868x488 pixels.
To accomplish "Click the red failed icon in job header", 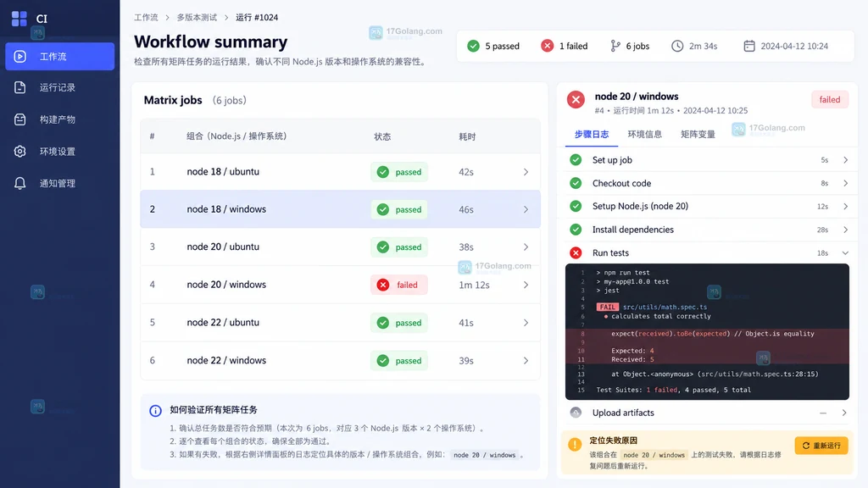I will coord(576,100).
